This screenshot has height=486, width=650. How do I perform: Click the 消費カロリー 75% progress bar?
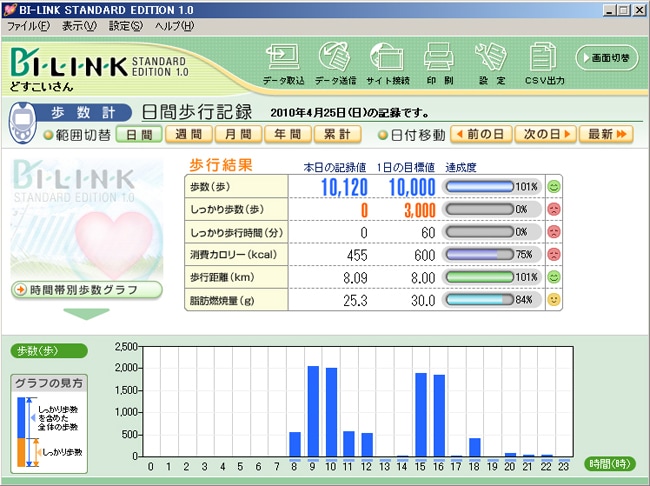tap(480, 254)
